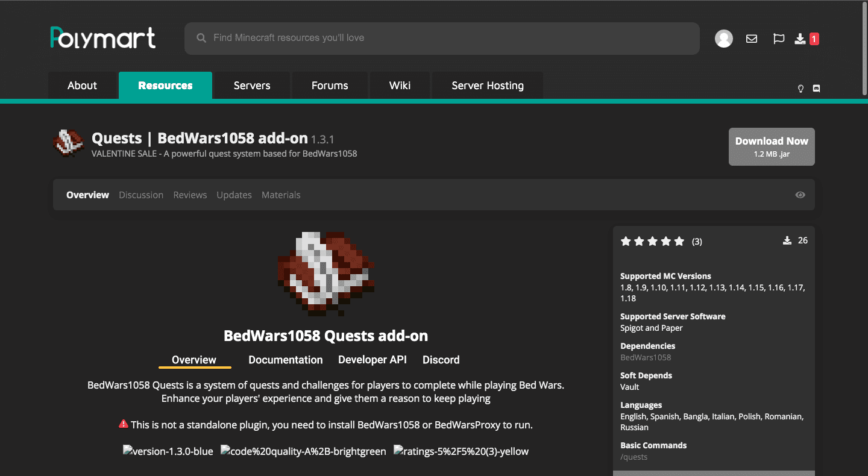Click the download count icon in sidebar
Screen dimensions: 868x476
[x=787, y=240]
